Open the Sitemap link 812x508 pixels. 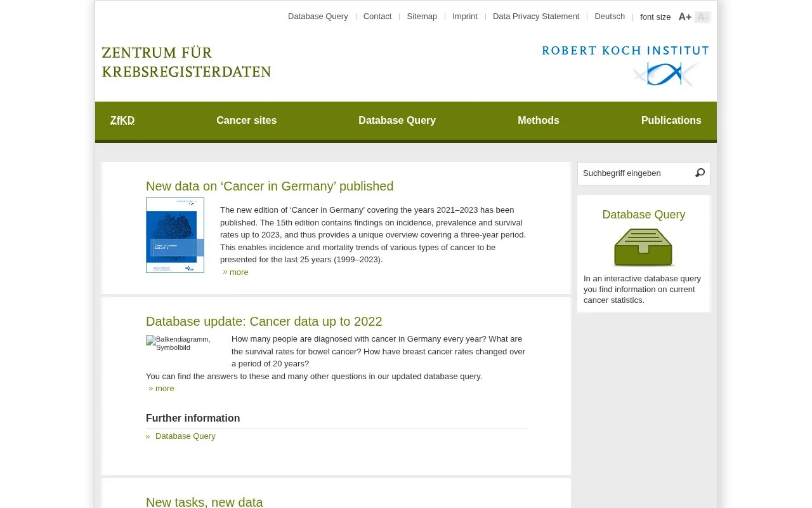pos(422,17)
